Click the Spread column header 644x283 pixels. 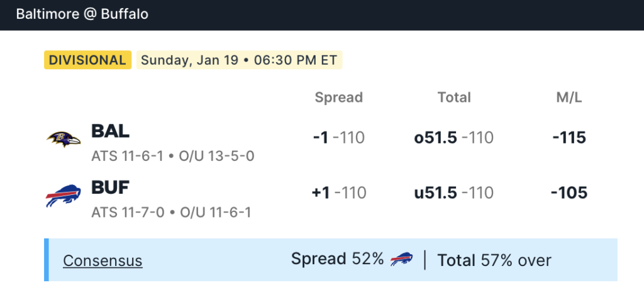point(338,97)
